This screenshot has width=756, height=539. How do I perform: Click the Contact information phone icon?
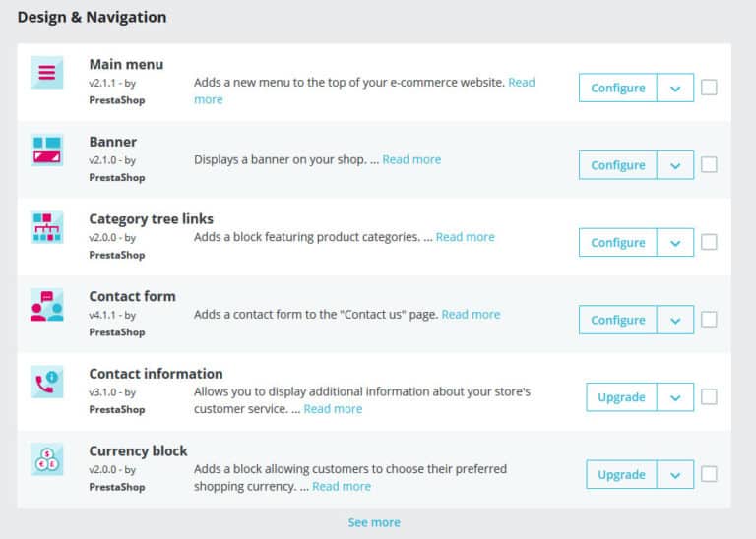pyautogui.click(x=47, y=383)
